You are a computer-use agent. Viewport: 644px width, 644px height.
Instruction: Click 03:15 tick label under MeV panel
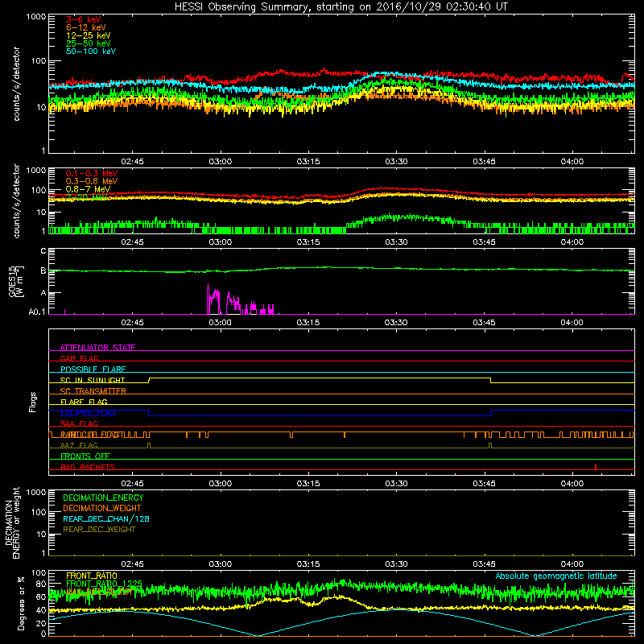(308, 242)
